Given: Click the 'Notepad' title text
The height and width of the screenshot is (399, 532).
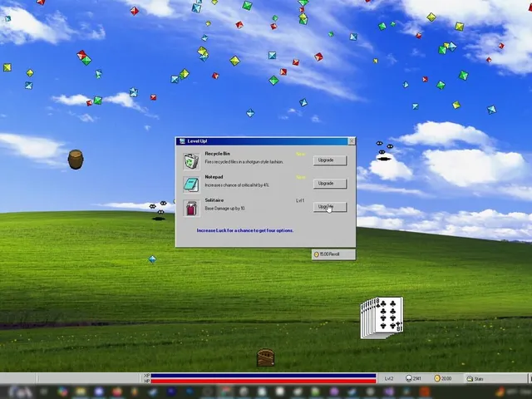Looking at the screenshot, I should (x=214, y=177).
